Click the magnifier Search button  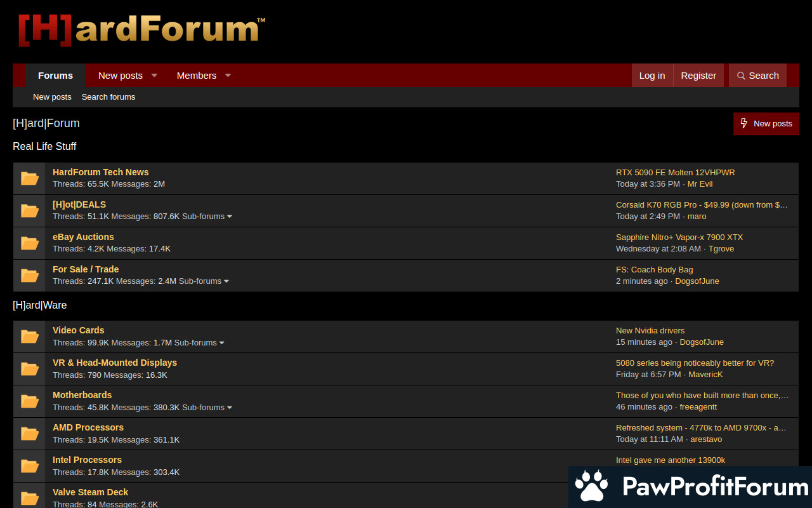pos(757,76)
